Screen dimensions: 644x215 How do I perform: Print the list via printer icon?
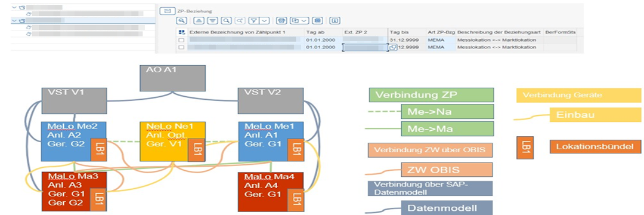pos(281,20)
